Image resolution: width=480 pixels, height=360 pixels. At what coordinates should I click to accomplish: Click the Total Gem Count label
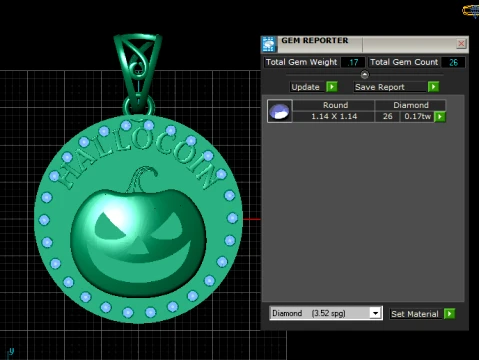click(x=404, y=62)
